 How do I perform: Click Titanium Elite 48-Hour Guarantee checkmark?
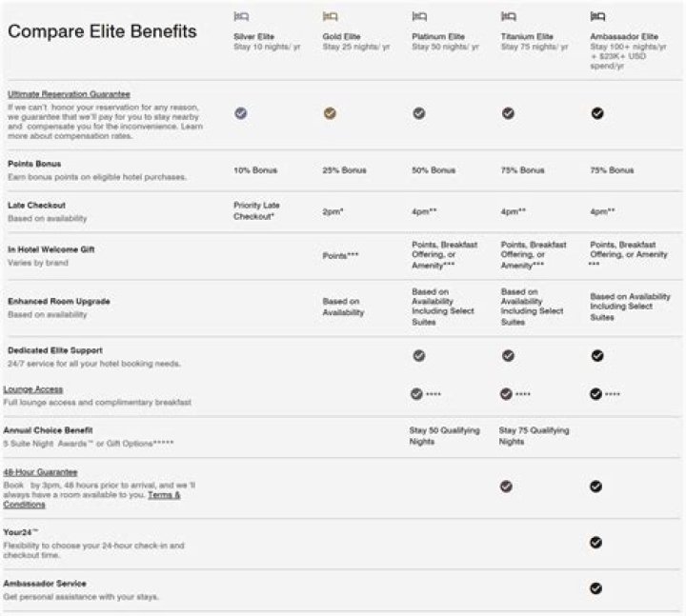[x=506, y=486]
